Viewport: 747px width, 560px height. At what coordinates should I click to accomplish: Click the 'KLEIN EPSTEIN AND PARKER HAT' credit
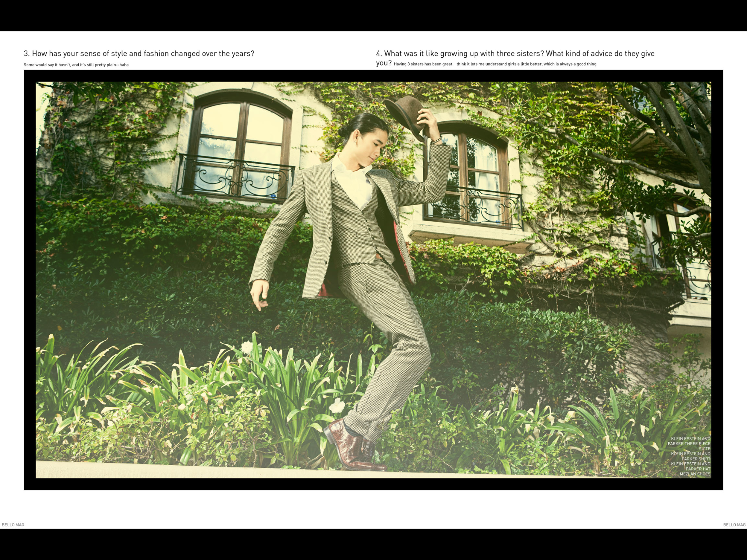690,466
